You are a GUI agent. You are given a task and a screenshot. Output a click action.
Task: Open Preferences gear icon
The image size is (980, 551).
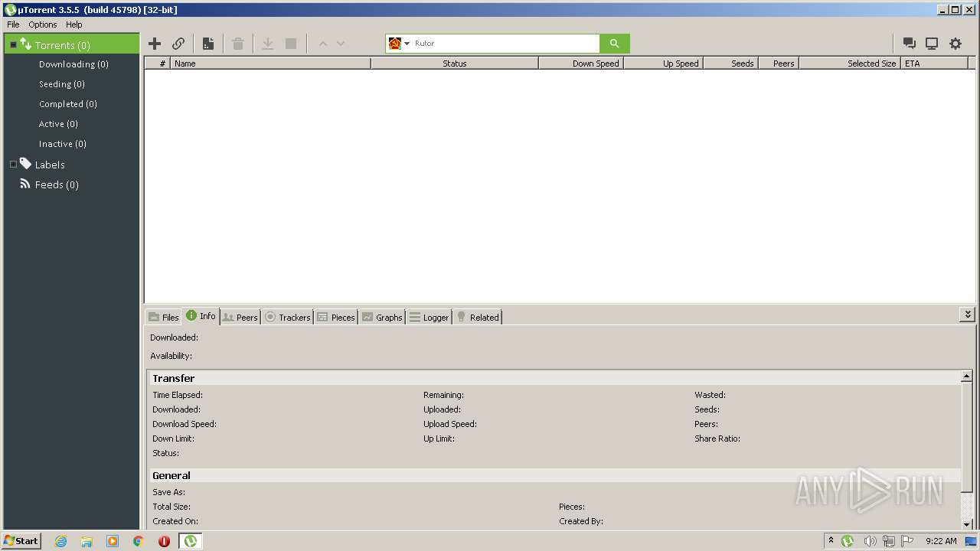coord(955,44)
